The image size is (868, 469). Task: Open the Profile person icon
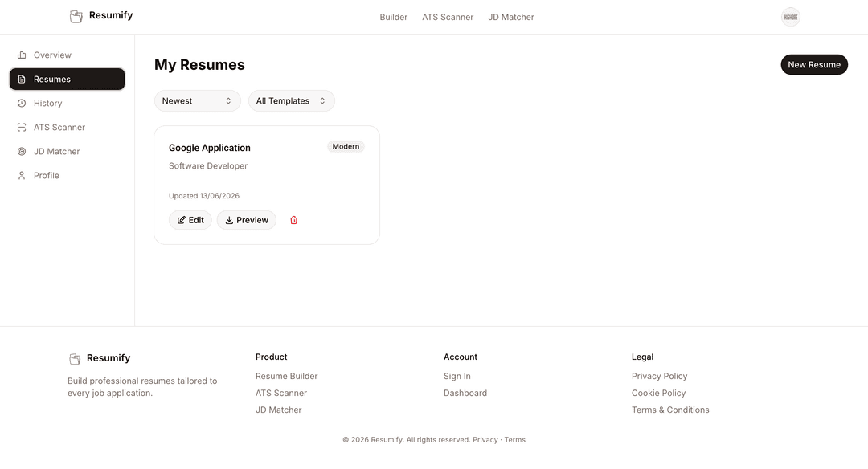click(x=22, y=175)
